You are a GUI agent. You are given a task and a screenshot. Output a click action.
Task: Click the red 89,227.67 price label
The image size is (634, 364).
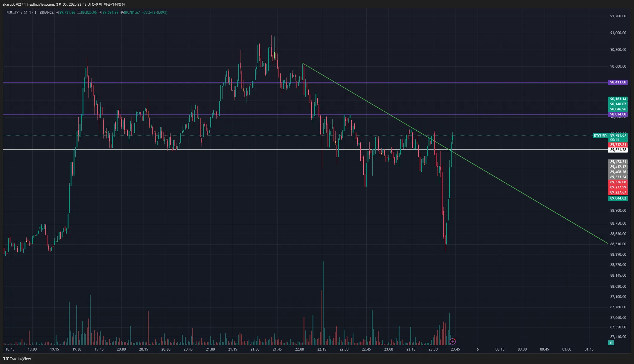pos(618,192)
